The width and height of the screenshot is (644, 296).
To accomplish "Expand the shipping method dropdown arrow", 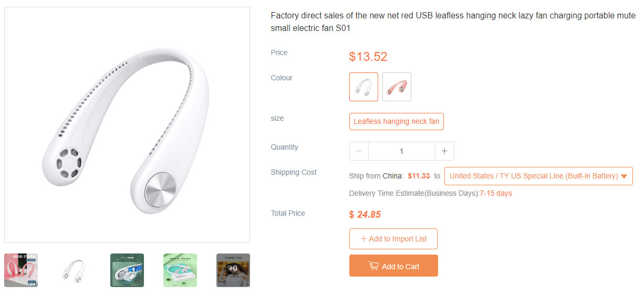I will pos(624,176).
